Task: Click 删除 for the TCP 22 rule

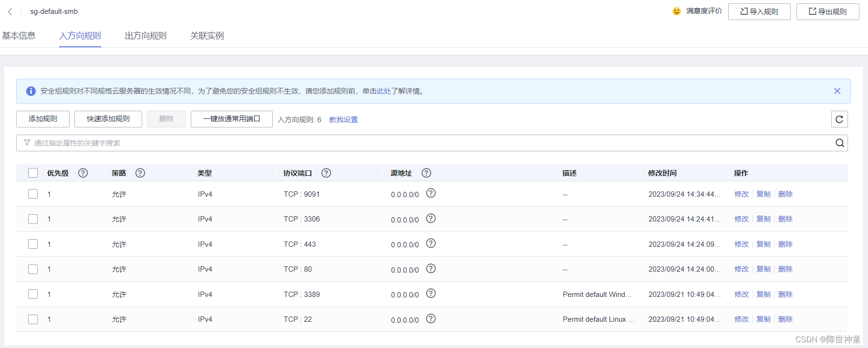Action: coord(785,319)
